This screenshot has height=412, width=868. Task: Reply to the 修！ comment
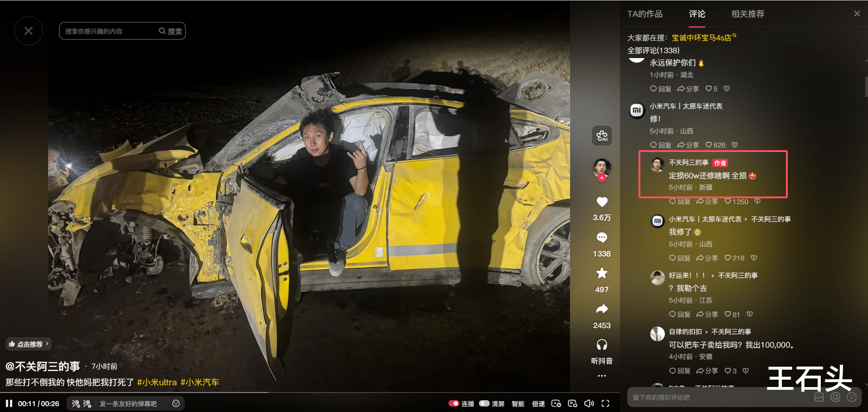[x=661, y=145]
